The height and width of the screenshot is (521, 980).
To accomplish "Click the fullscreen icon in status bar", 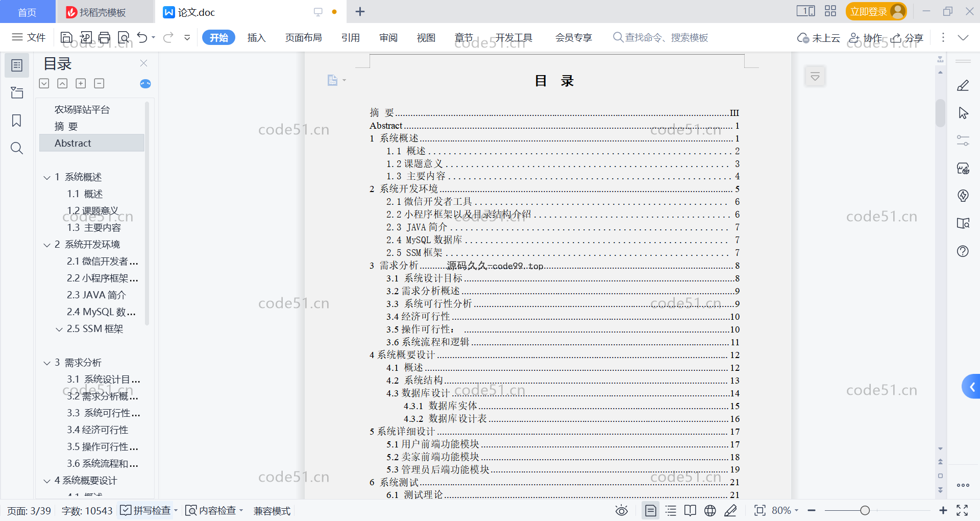I will pyautogui.click(x=962, y=510).
